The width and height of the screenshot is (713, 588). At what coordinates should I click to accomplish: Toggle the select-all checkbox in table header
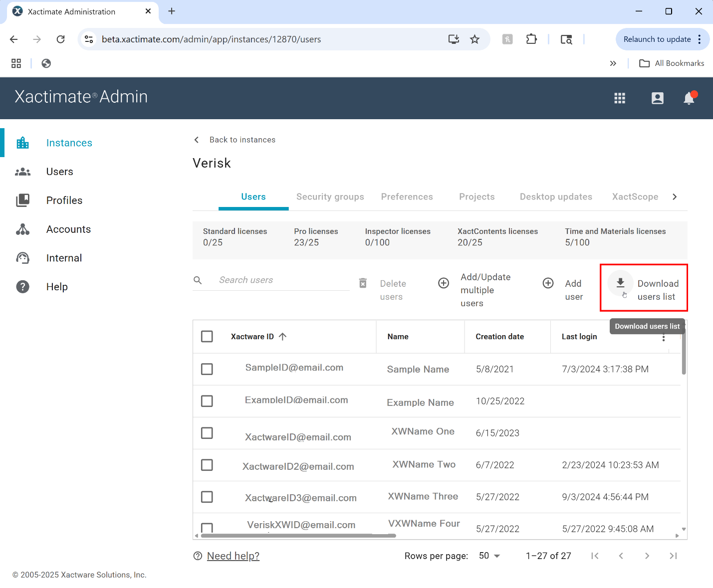click(x=207, y=337)
